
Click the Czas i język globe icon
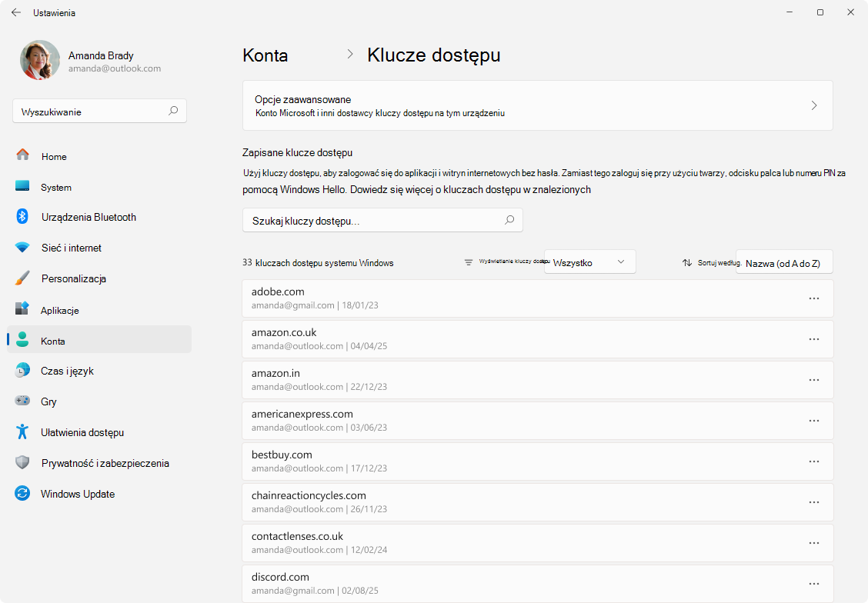coord(22,370)
